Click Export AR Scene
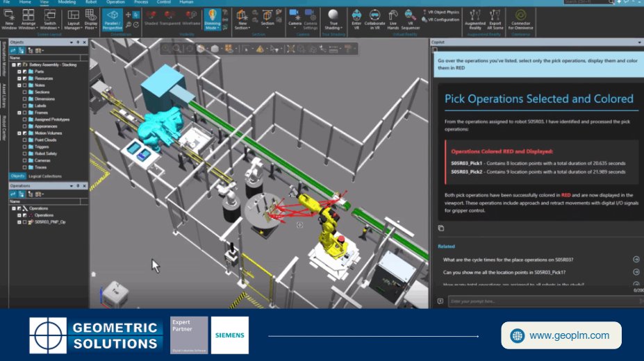The width and height of the screenshot is (644, 361). point(495,19)
